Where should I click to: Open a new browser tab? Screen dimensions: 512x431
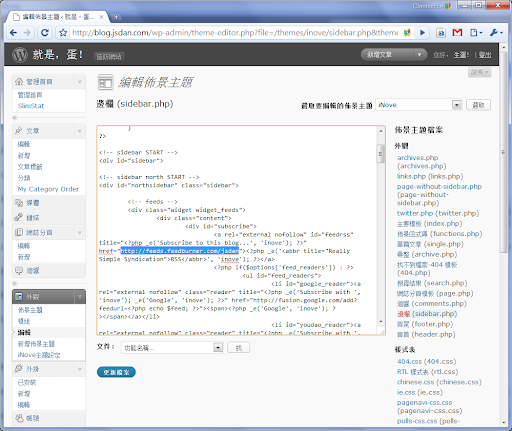pos(116,17)
